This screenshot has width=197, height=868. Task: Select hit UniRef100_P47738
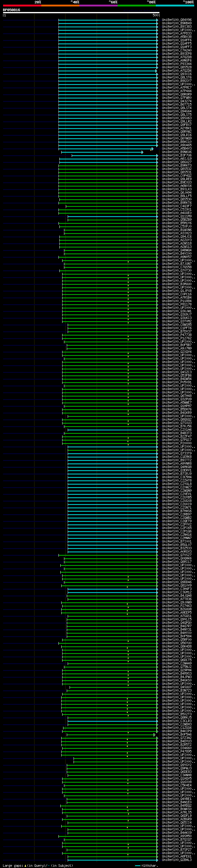[177, 335]
